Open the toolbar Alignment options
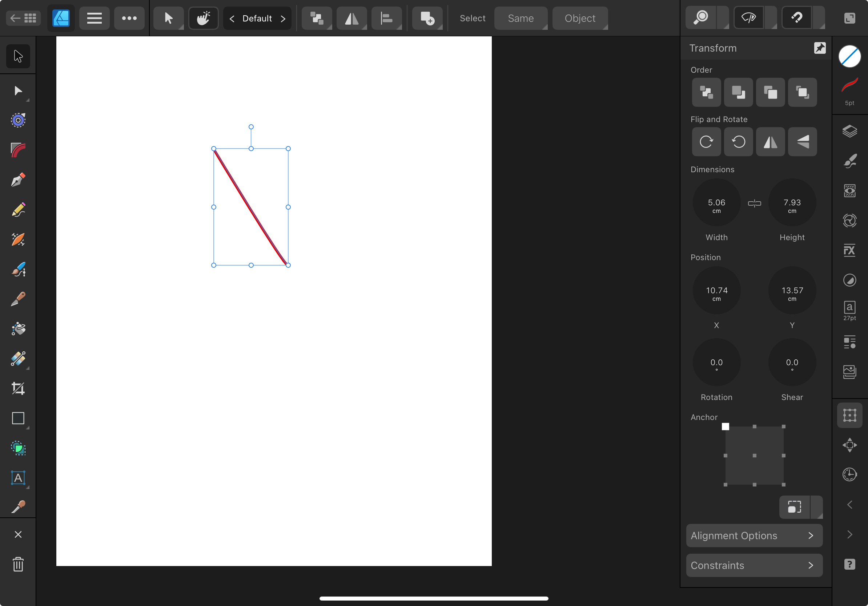This screenshot has width=868, height=606. [386, 18]
